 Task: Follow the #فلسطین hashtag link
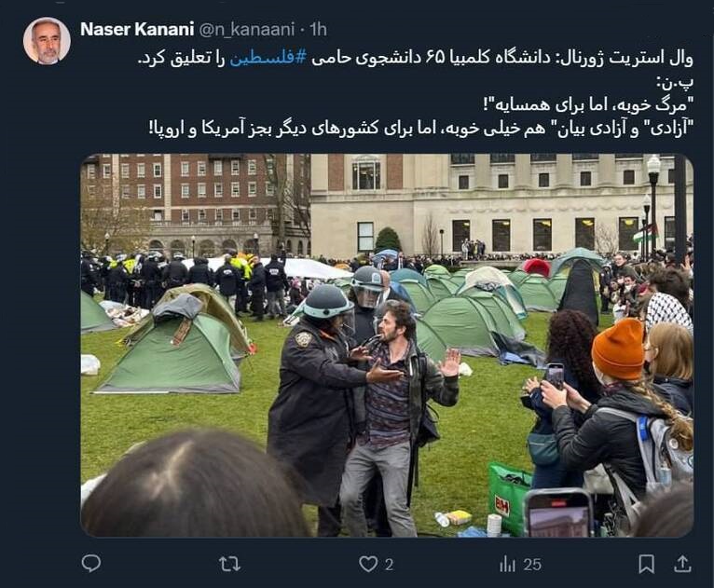coord(268,59)
